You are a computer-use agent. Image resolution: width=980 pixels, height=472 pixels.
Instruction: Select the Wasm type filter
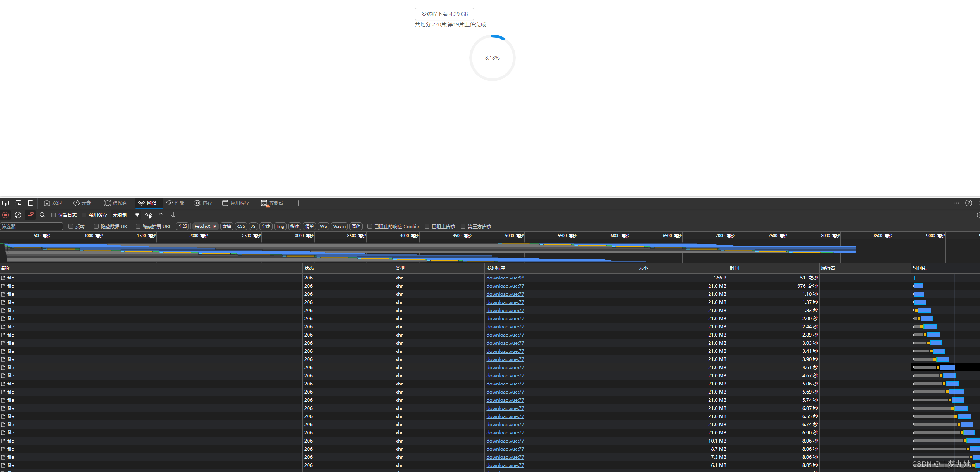(339, 226)
